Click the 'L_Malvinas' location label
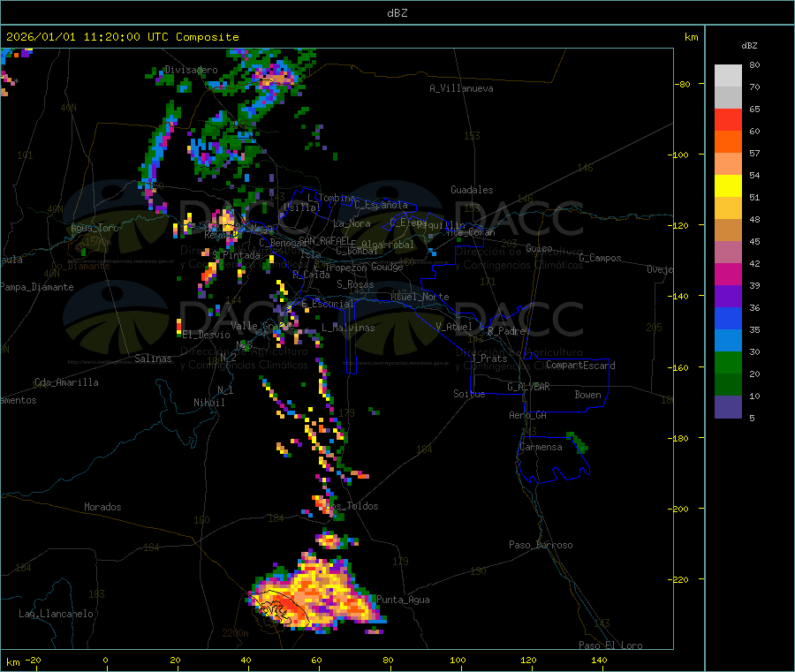This screenshot has width=795, height=672. click(x=348, y=328)
